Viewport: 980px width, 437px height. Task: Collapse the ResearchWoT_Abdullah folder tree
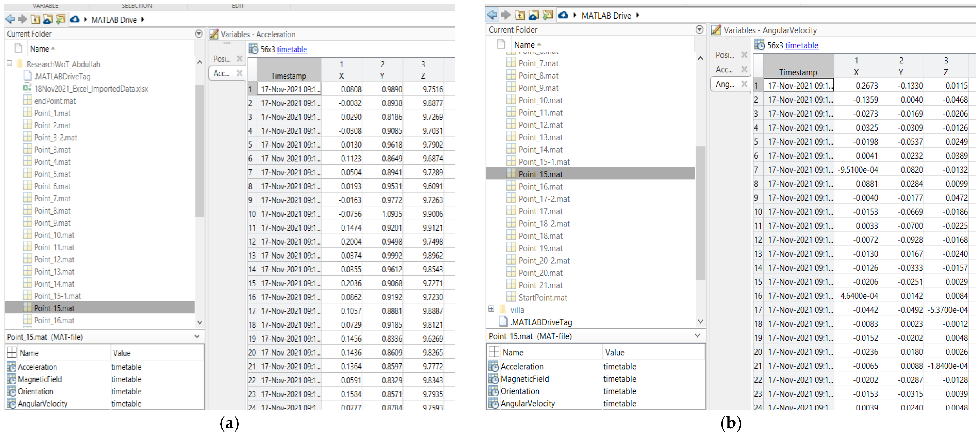(9, 63)
